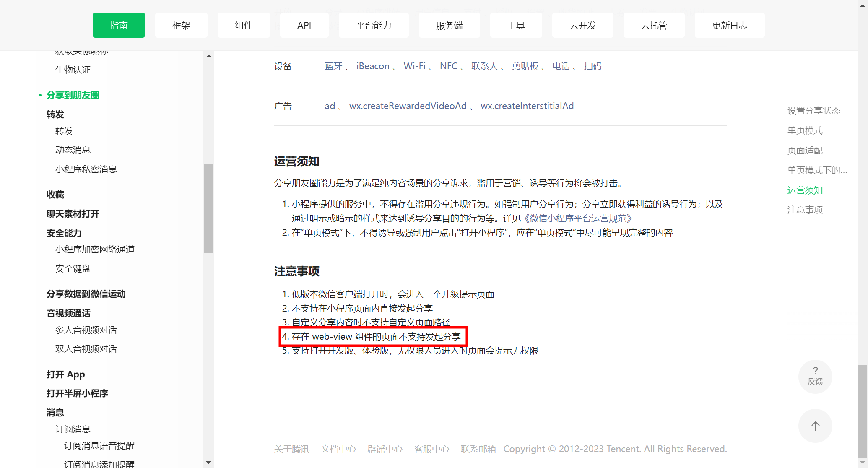Open the 反馈 feedback button

tap(815, 376)
